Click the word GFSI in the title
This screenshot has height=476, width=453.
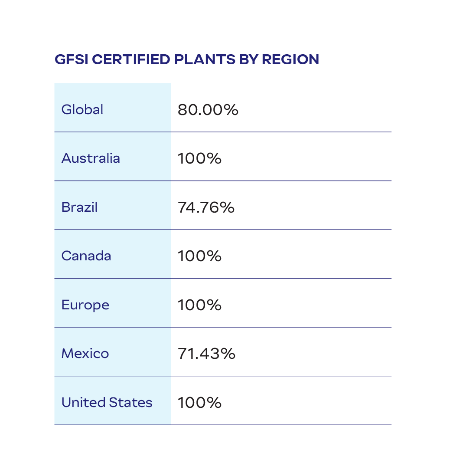point(70,59)
